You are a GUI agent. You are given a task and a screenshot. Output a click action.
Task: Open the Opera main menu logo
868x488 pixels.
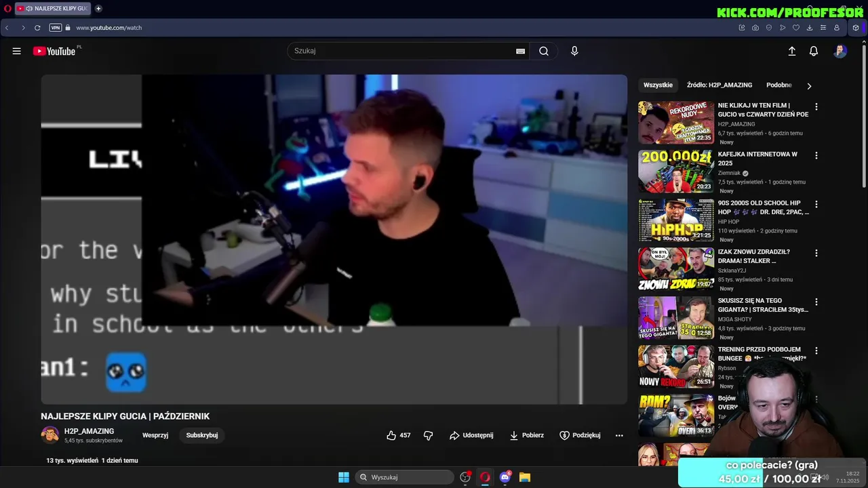(7, 9)
